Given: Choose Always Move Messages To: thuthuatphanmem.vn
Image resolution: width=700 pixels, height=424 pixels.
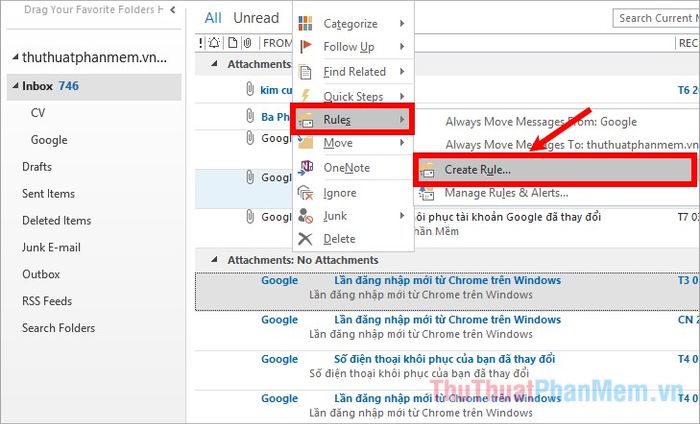Looking at the screenshot, I should click(x=571, y=145).
